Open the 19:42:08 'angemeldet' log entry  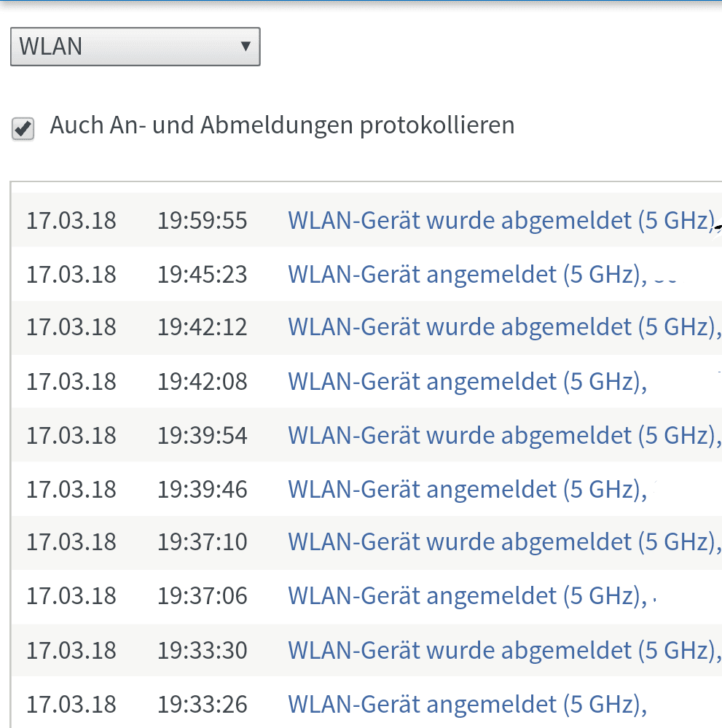point(467,381)
